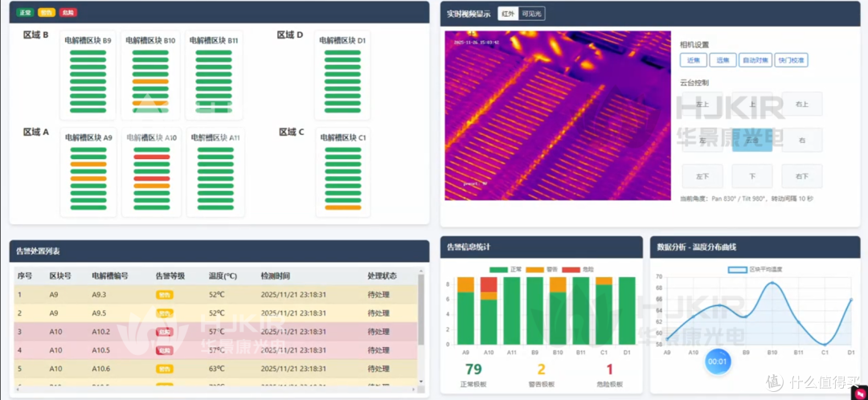Click the A10 stacked bar in alarm chart
The height and width of the screenshot is (400, 868).
(489, 311)
